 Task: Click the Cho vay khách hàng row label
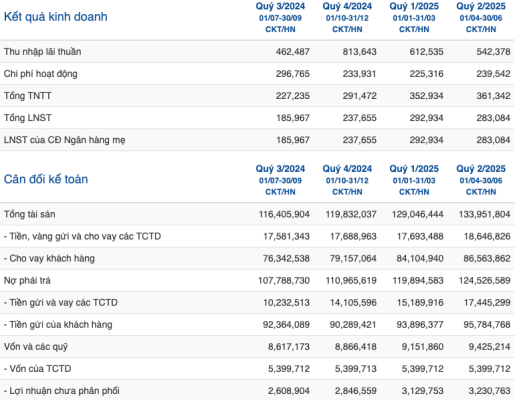[x=49, y=258]
